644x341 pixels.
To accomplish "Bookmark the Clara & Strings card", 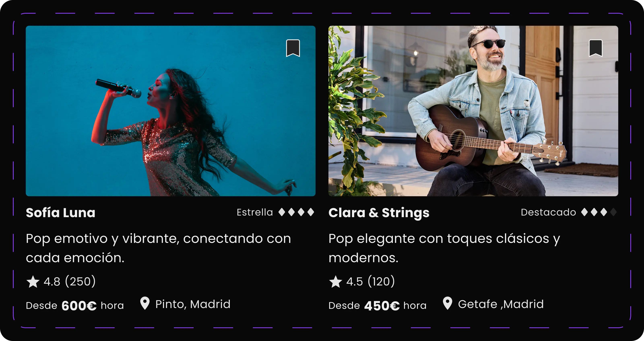I will (595, 48).
